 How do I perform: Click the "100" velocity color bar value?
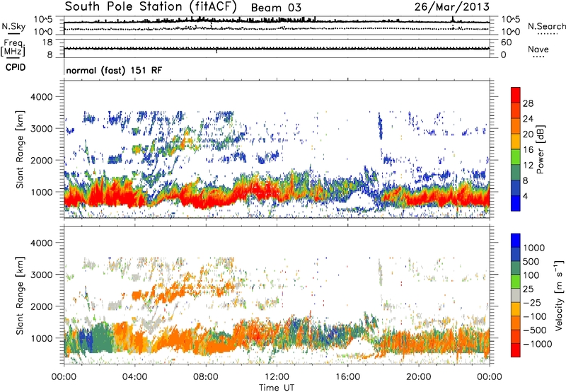click(x=531, y=275)
